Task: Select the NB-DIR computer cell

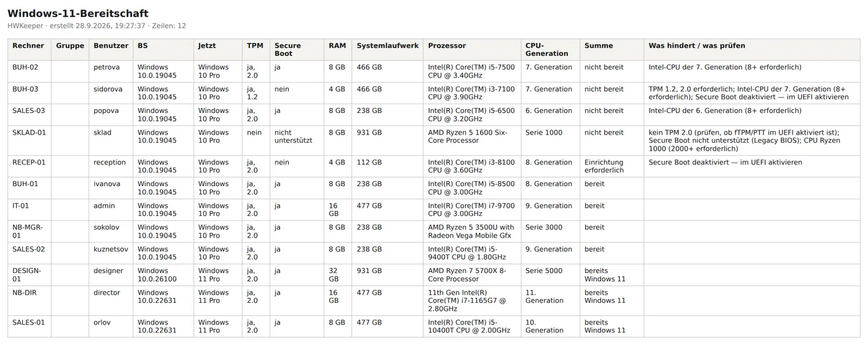Action: (x=30, y=301)
